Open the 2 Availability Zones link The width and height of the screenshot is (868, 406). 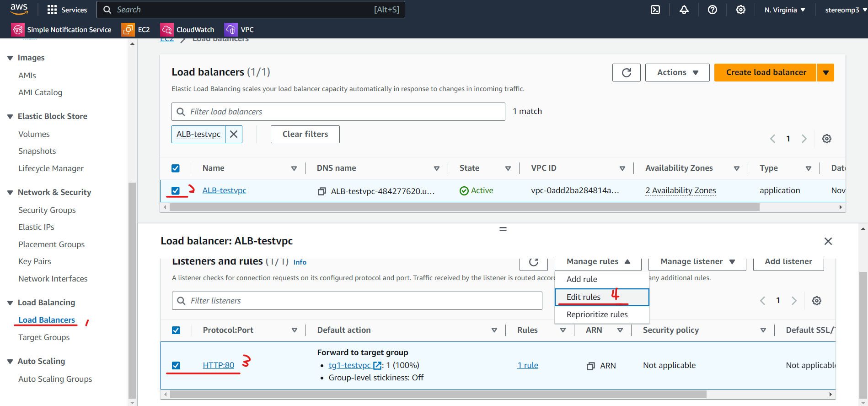click(x=681, y=190)
